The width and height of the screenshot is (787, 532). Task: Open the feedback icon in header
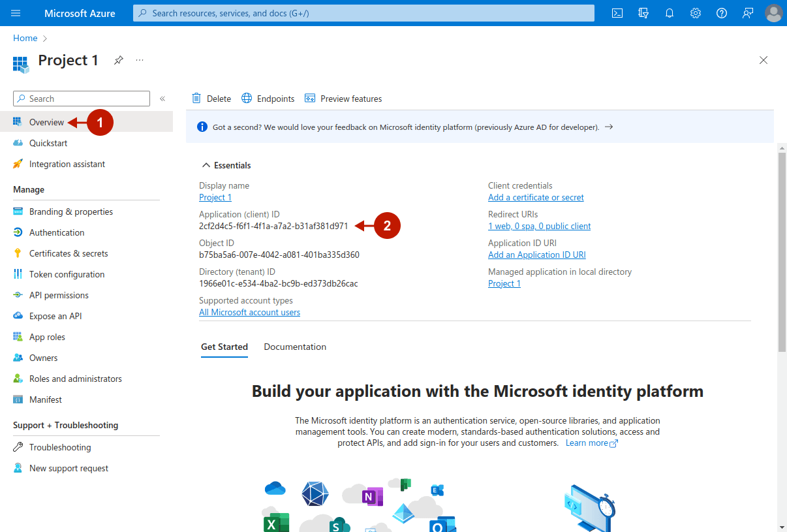pos(748,13)
